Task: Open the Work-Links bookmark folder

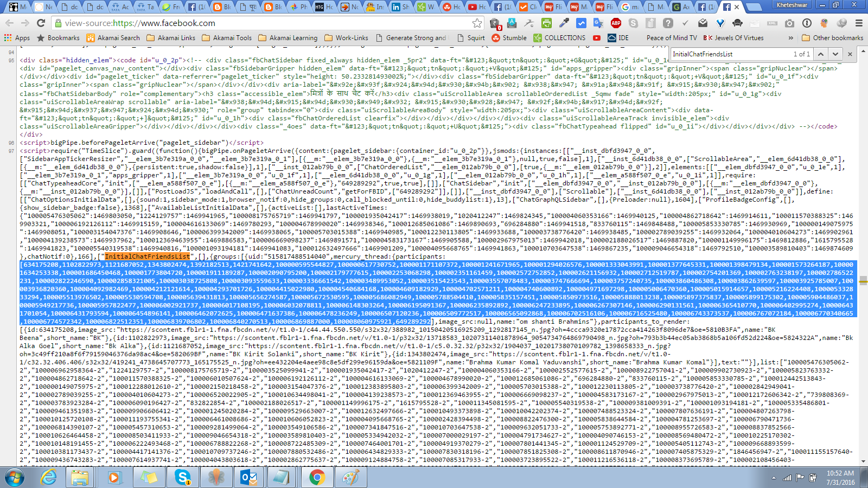Action: coord(346,38)
